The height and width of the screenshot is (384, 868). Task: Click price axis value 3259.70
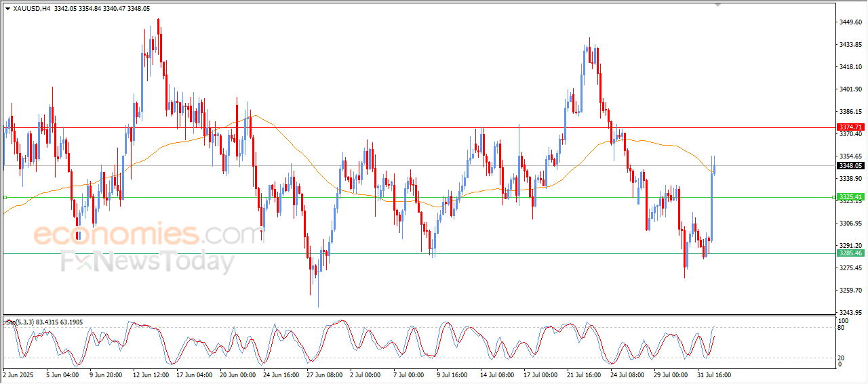point(850,291)
